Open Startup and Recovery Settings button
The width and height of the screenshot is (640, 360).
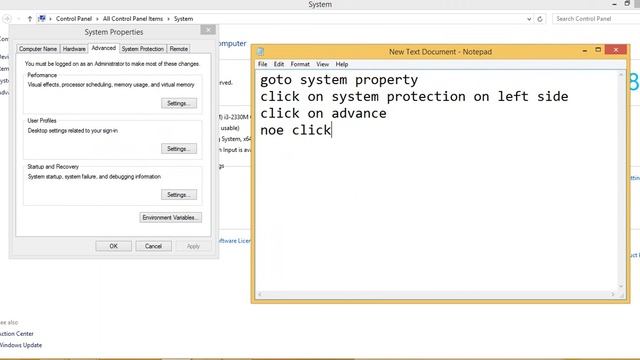[x=179, y=195]
